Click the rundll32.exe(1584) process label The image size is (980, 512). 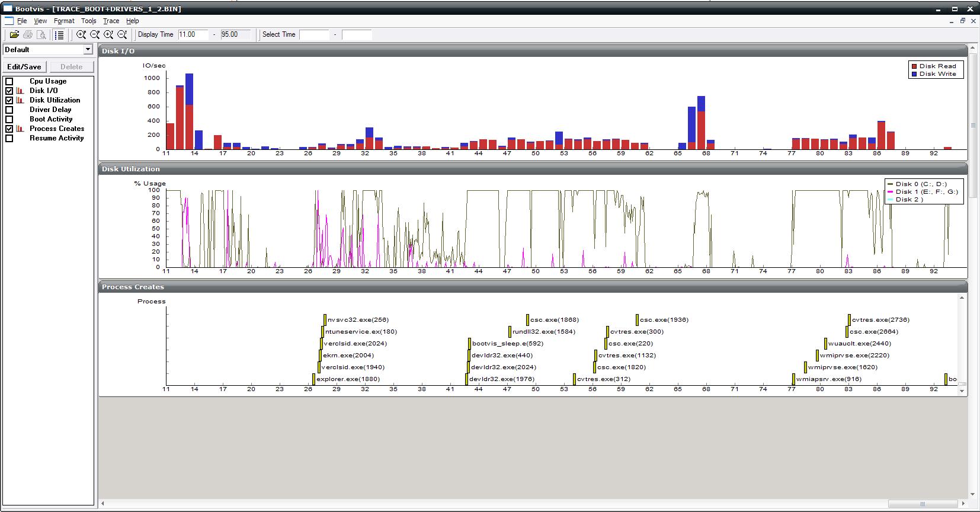pos(544,332)
